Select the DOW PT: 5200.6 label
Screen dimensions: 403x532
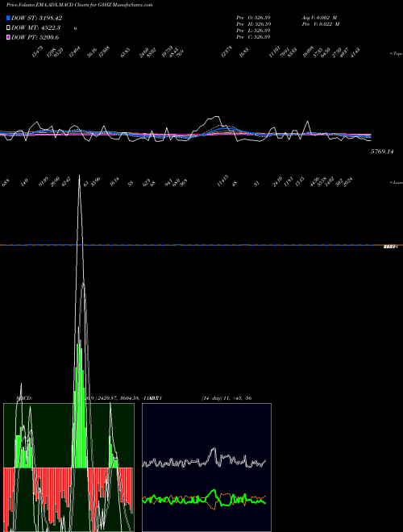pyautogui.click(x=35, y=37)
